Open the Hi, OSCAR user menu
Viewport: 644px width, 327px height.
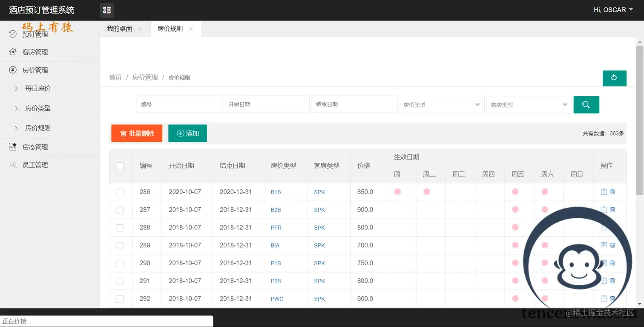coord(613,10)
